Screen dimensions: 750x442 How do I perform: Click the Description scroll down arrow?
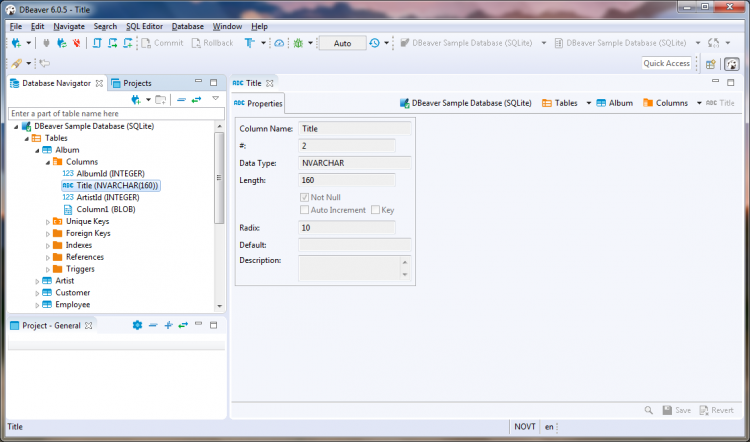405,275
